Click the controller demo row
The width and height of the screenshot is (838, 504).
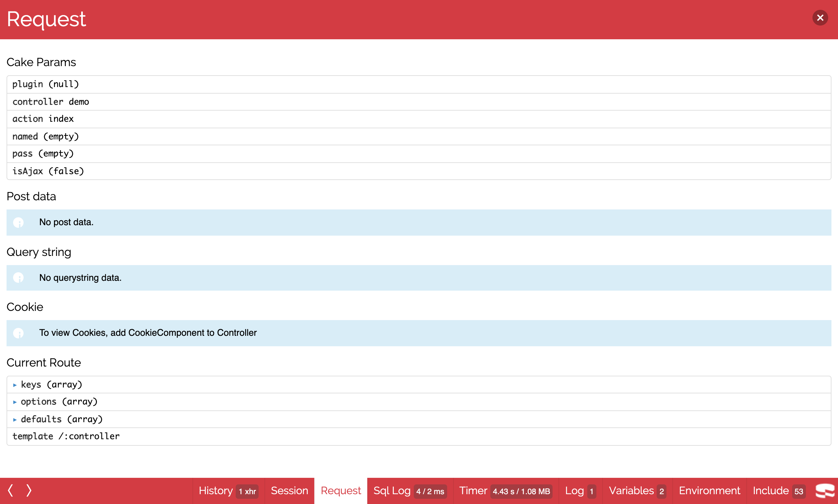[419, 101]
